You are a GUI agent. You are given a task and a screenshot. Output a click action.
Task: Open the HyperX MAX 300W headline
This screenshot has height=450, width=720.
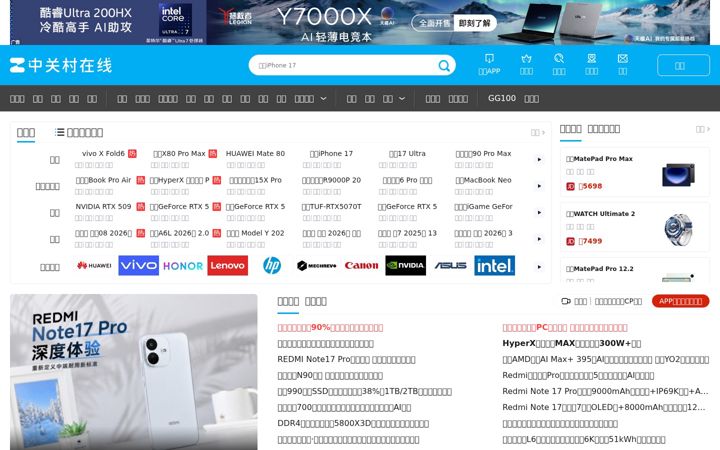pos(572,343)
